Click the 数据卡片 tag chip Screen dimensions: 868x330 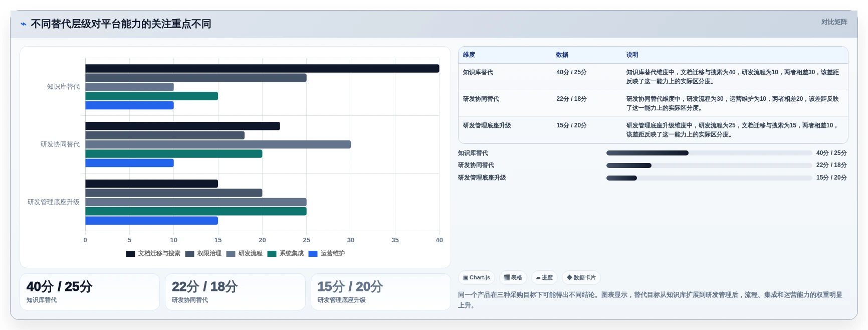tap(581, 277)
